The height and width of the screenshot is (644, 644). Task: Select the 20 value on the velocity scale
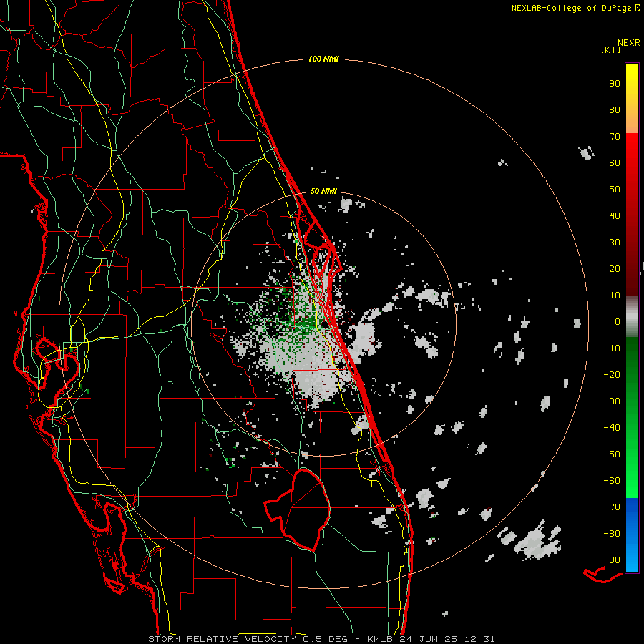coord(615,268)
